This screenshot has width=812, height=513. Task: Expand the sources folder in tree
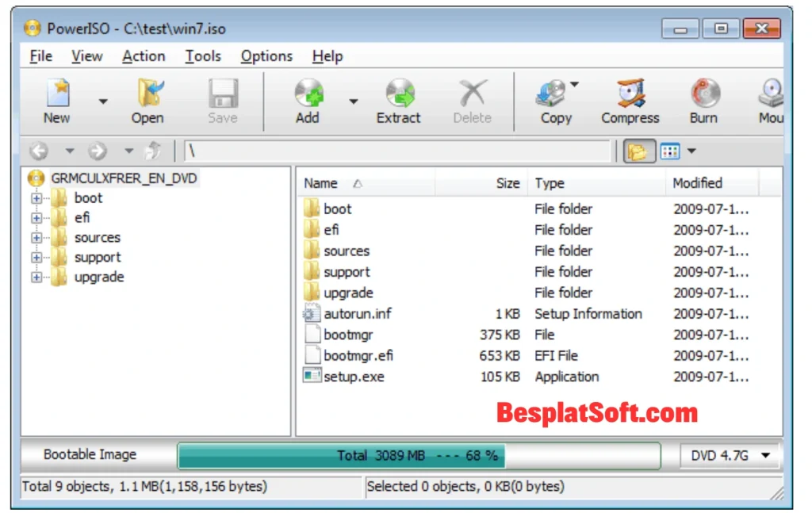[x=36, y=238]
